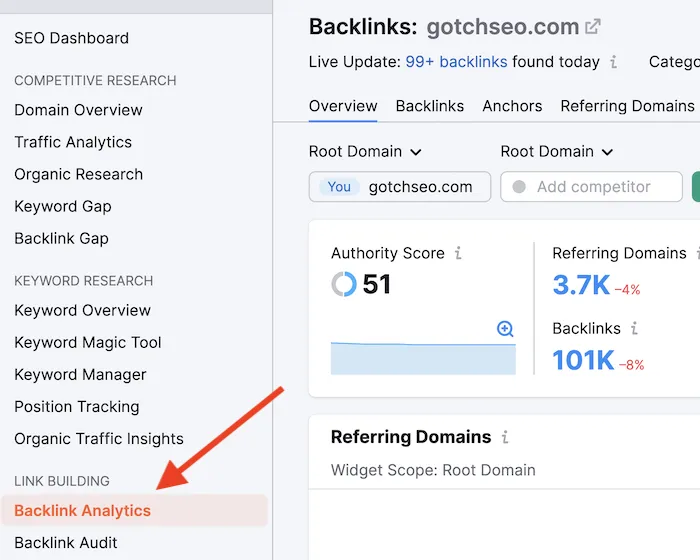Switch to the Backlinks tab
The height and width of the screenshot is (560, 700).
[x=429, y=106]
